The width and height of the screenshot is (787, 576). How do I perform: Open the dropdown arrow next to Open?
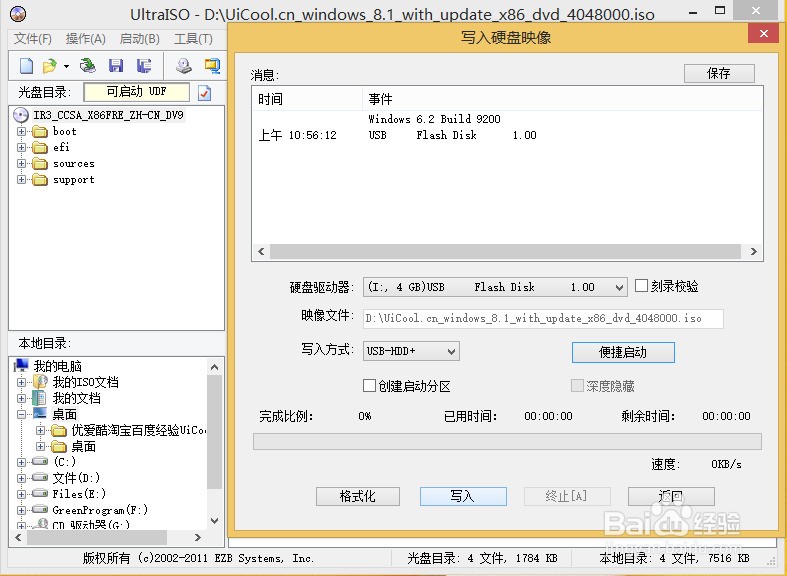tap(66, 66)
